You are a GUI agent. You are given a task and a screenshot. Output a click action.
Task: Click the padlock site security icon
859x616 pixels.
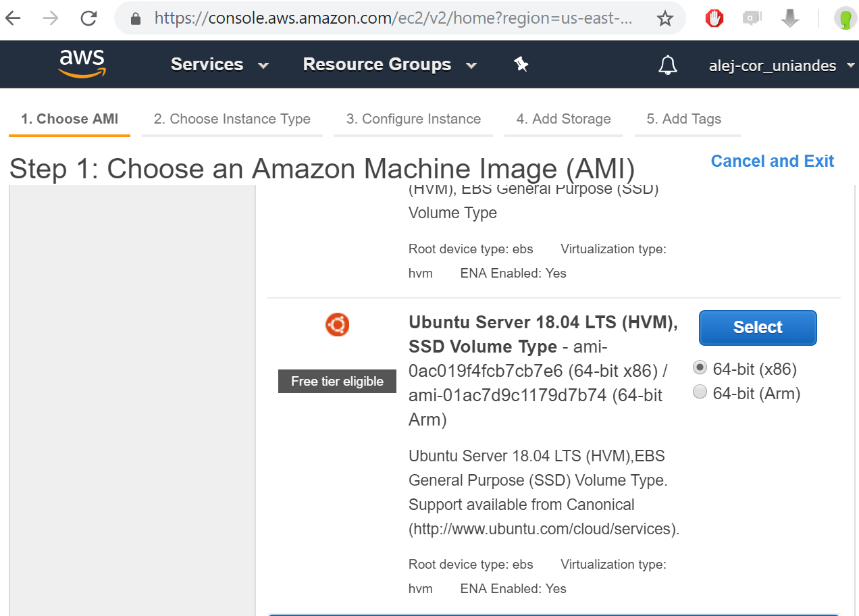136,19
